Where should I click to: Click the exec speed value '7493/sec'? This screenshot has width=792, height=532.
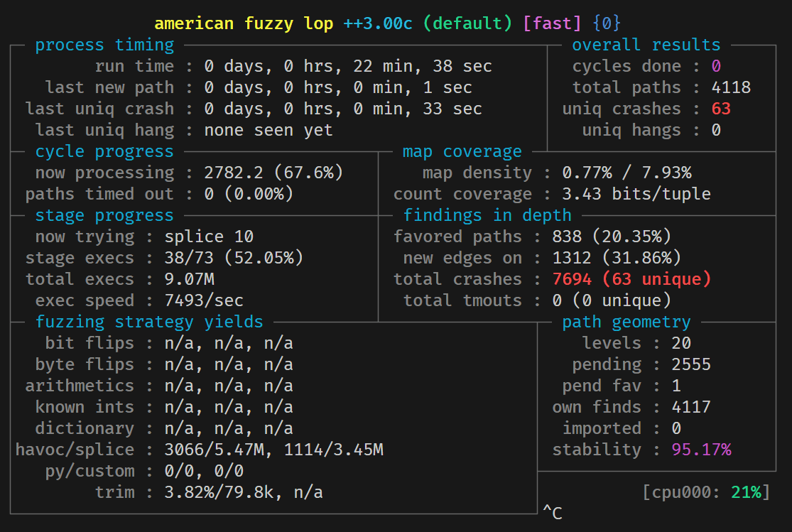(204, 300)
